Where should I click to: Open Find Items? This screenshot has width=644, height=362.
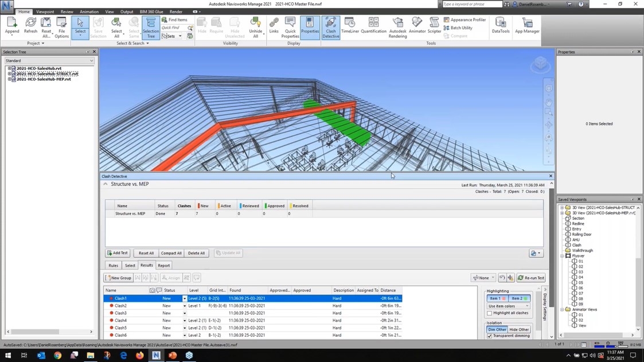(174, 20)
